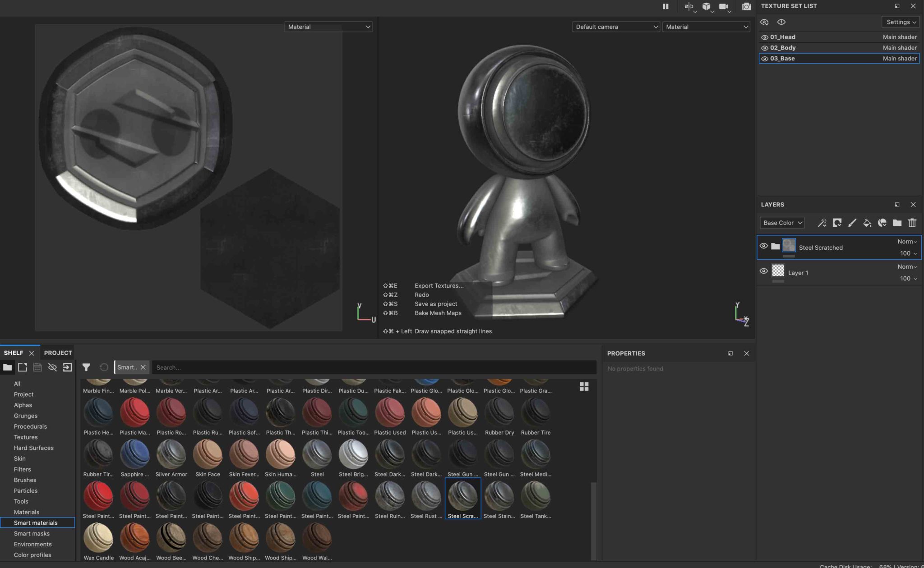
Task: Pause the rendering engine
Action: [666, 6]
